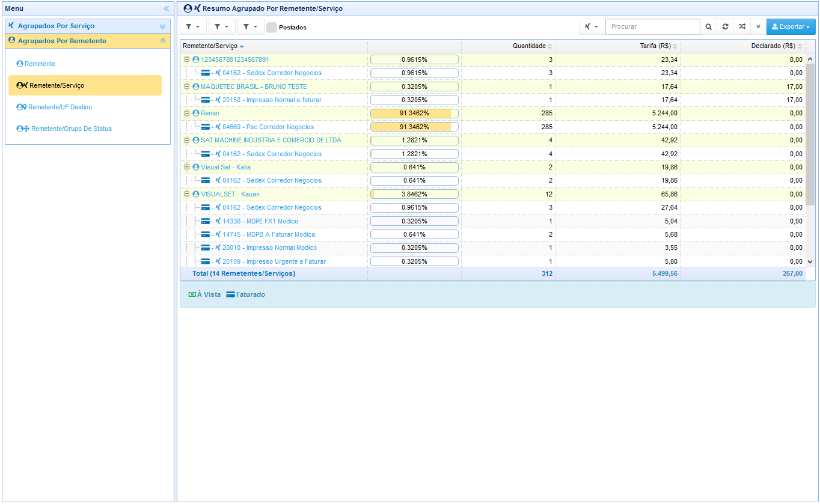Click the blue Faturado legend icon

tap(231, 294)
